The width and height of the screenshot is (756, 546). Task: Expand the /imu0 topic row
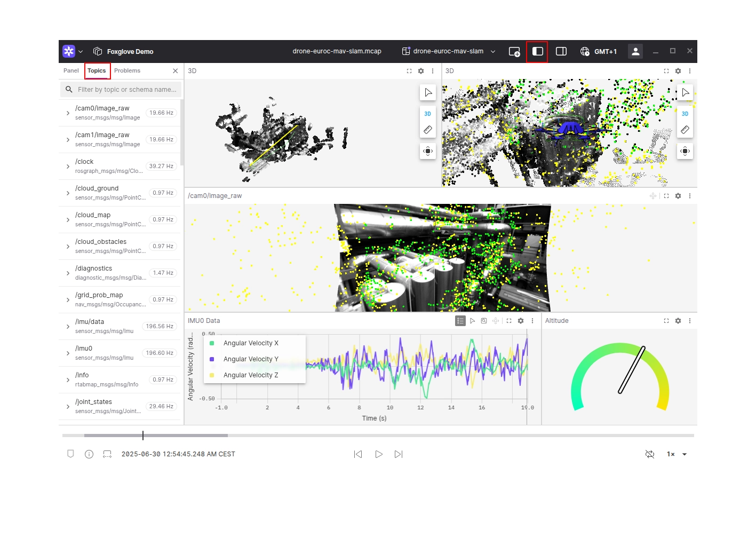click(x=68, y=353)
